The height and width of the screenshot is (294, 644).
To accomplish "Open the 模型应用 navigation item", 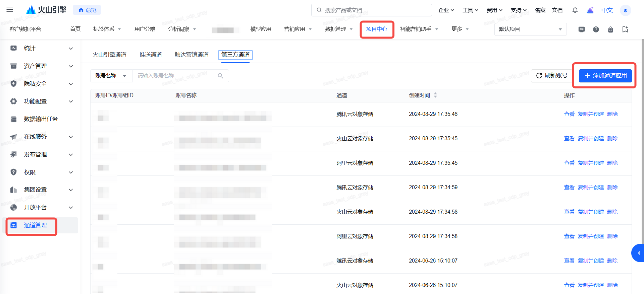I will click(x=261, y=29).
